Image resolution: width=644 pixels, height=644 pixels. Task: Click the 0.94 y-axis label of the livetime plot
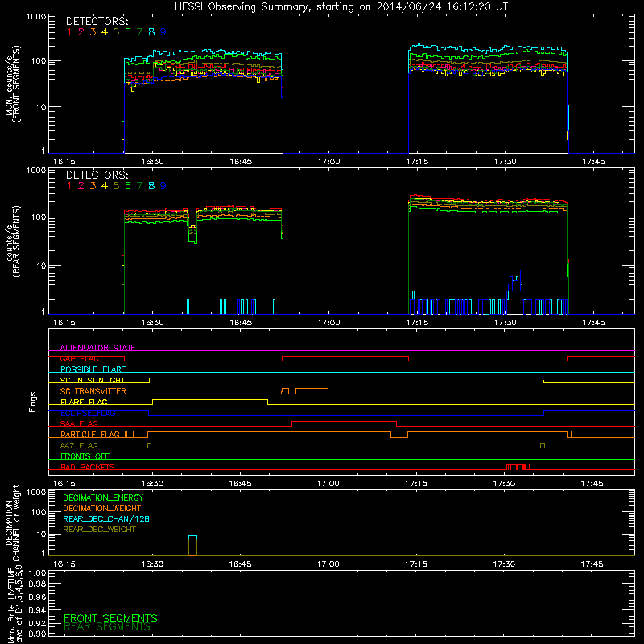click(37, 610)
